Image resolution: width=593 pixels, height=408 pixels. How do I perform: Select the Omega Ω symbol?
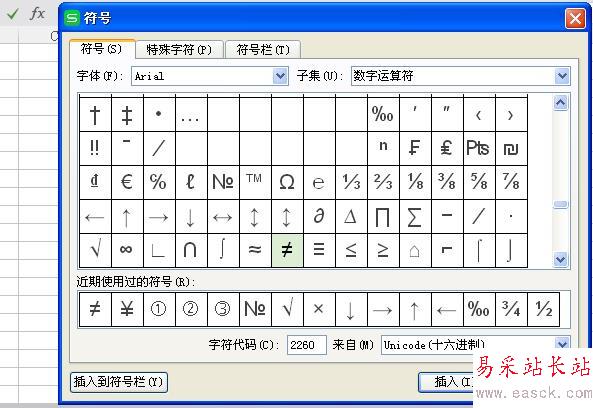click(x=287, y=182)
